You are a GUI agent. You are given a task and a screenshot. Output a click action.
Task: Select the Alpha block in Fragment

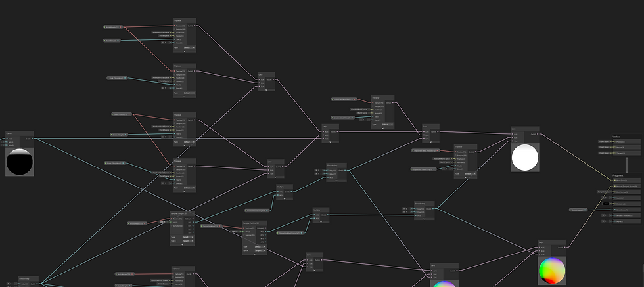coord(626,221)
